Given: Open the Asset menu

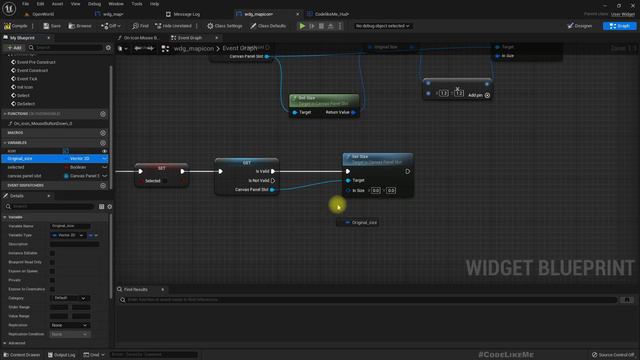Looking at the screenshot, I should (57, 4).
